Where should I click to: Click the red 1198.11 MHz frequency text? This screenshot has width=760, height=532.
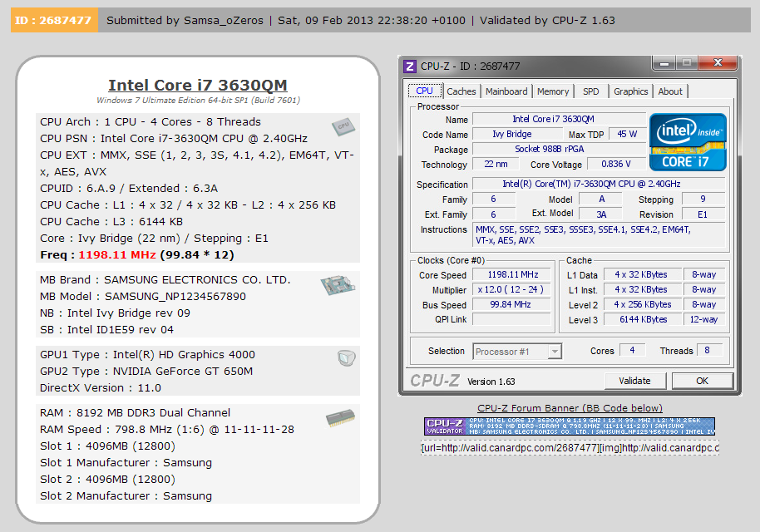tap(117, 255)
